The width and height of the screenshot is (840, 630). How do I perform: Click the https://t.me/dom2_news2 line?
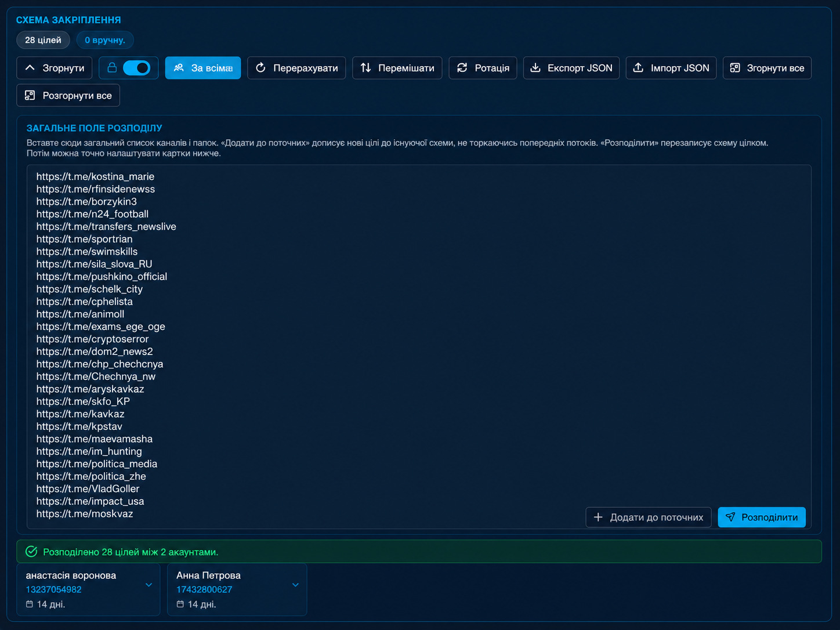pyautogui.click(x=95, y=352)
